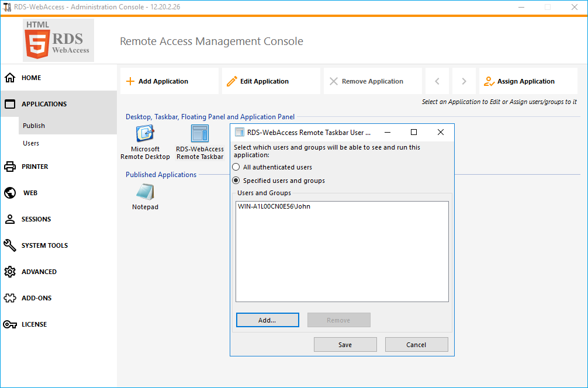Click the X Remove Application icon
The image size is (588, 388).
pyautogui.click(x=333, y=81)
